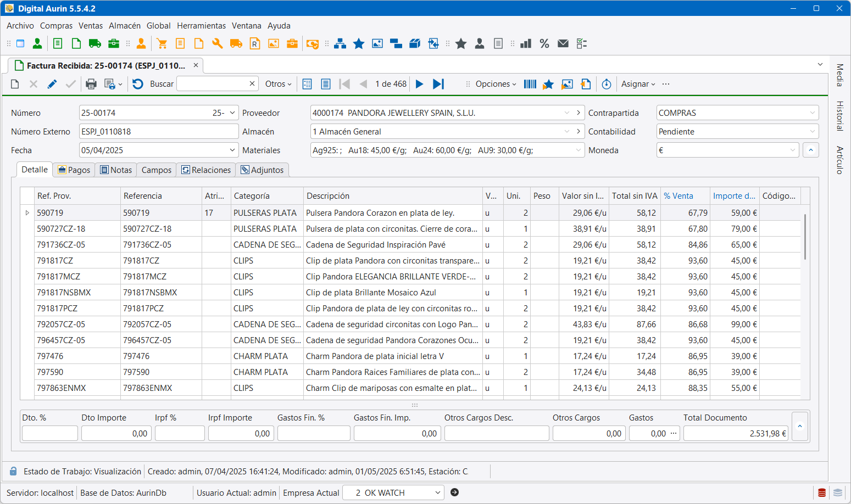Screen dimensions: 851x504
Task: Expand the Contrapartida COMPRAS dropdown
Action: pos(813,113)
